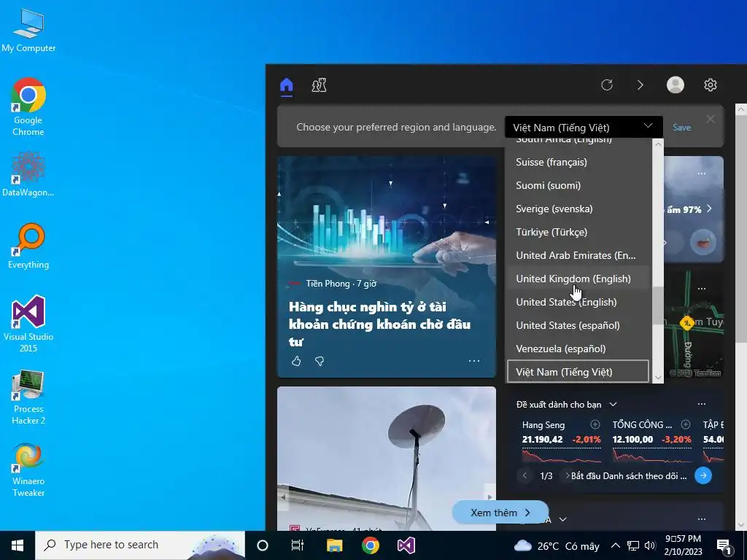
Task: Expand the bottom widget card dropdown chevron
Action: tap(562, 519)
